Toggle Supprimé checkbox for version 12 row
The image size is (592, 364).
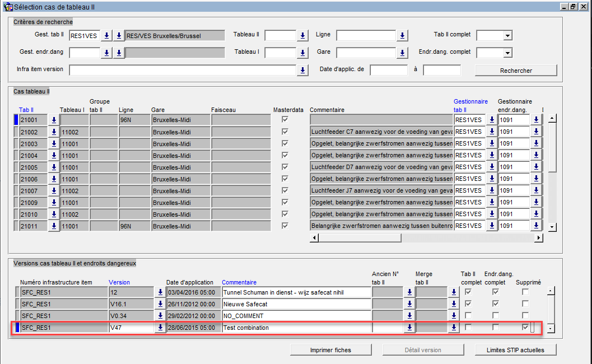(525, 292)
